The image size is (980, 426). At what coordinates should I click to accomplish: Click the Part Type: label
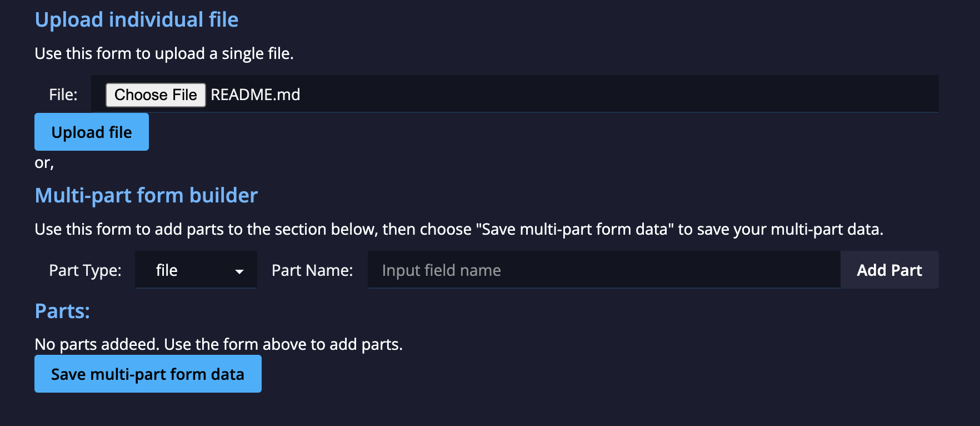85,270
